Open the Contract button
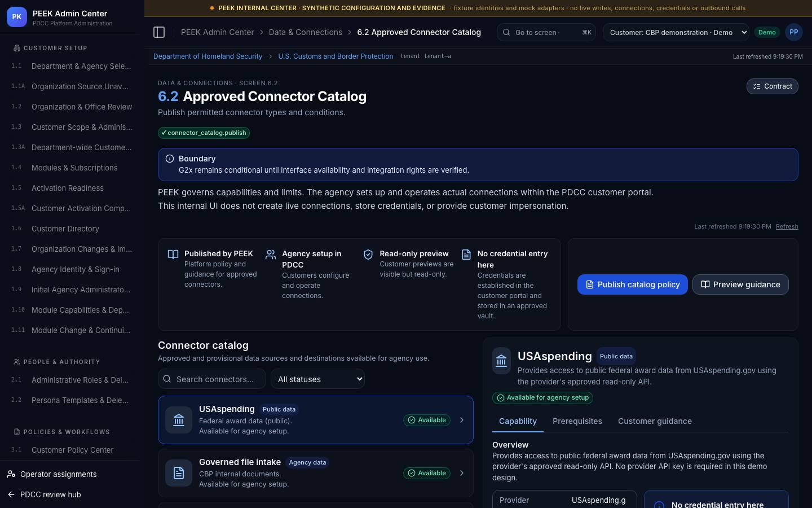Image resolution: width=812 pixels, height=508 pixels. [773, 86]
